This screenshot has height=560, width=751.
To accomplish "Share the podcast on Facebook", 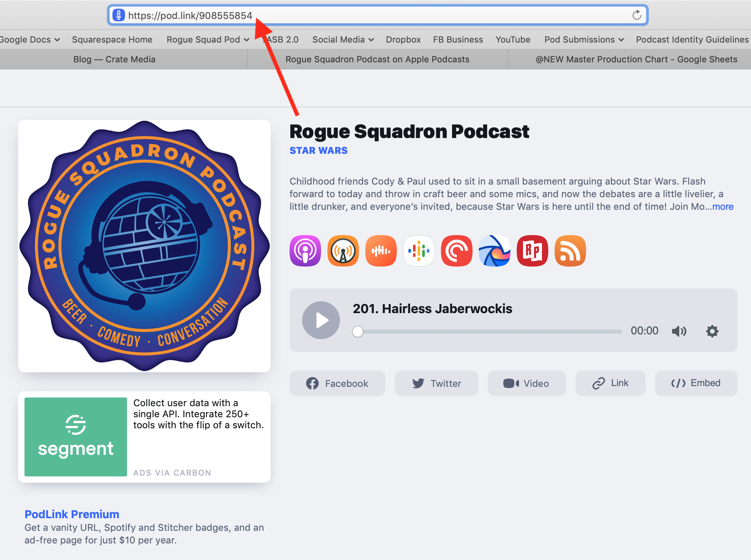I will pyautogui.click(x=337, y=383).
